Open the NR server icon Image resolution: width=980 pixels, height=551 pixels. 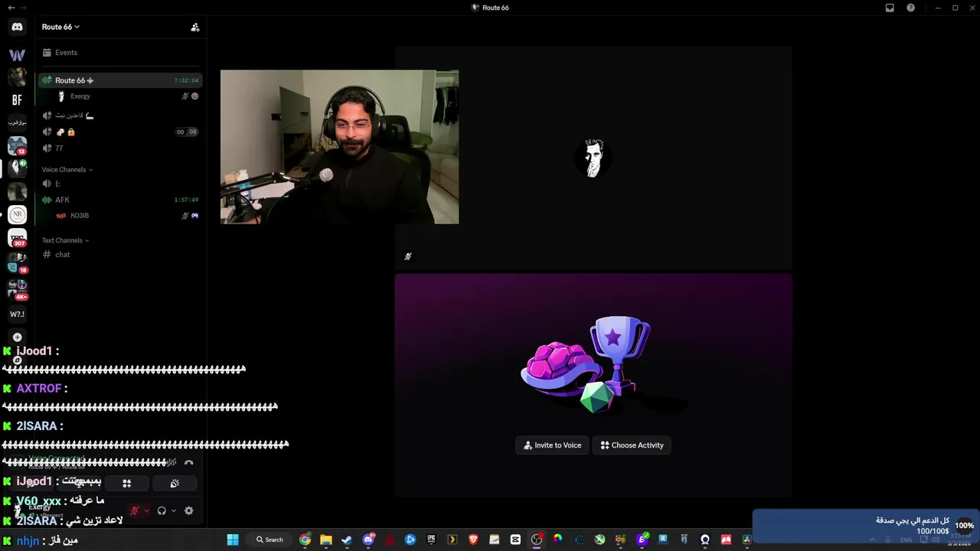click(x=17, y=214)
